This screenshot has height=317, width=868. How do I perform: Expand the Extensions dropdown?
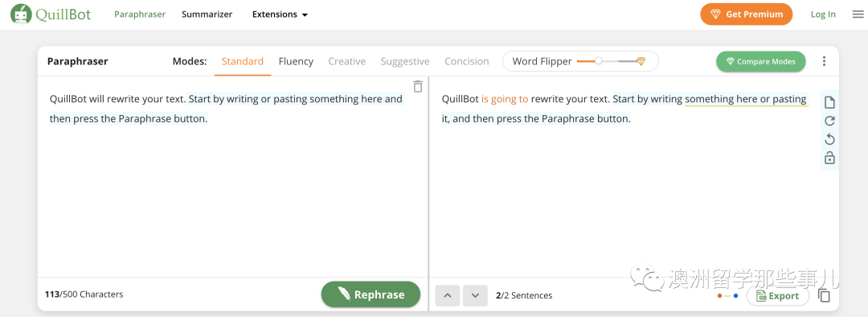point(280,14)
